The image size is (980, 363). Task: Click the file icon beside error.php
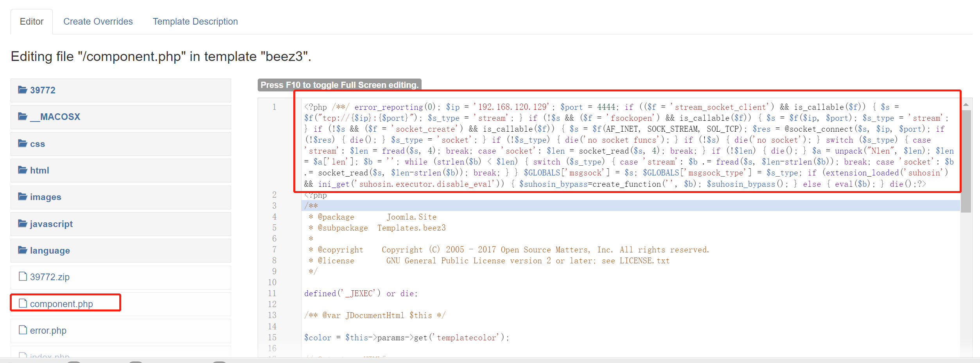click(x=23, y=330)
